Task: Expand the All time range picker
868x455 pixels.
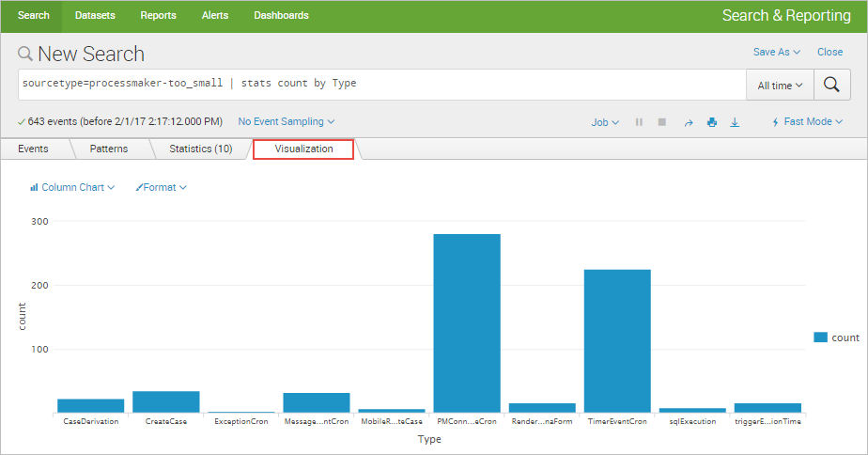Action: 779,85
